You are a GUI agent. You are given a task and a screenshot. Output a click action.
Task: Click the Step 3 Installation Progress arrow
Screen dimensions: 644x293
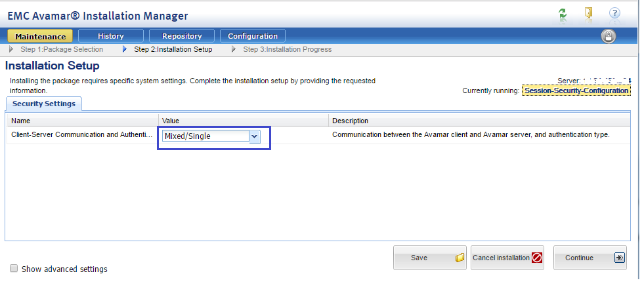(235, 49)
